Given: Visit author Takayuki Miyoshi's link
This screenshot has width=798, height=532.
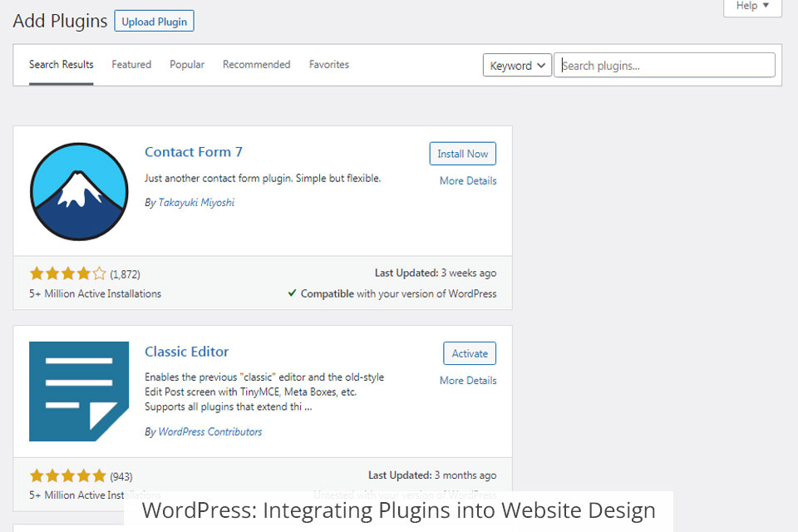Looking at the screenshot, I should [x=196, y=203].
